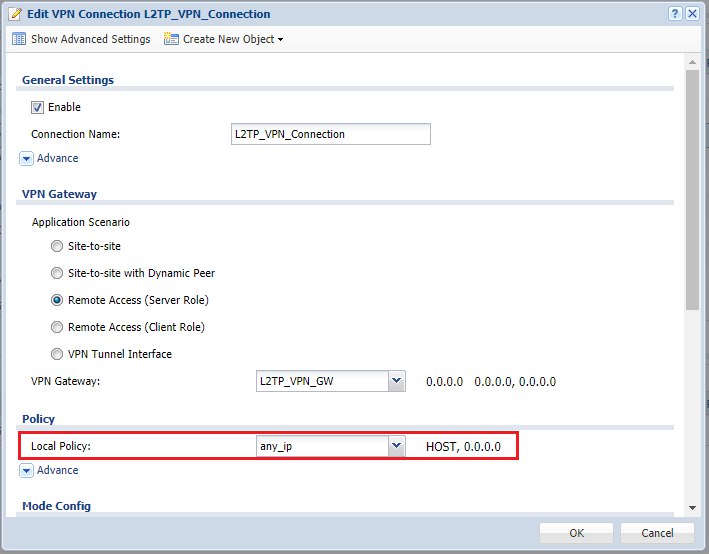709x554 pixels.
Task: Select Remote Access (Client Role)
Action: (x=57, y=327)
